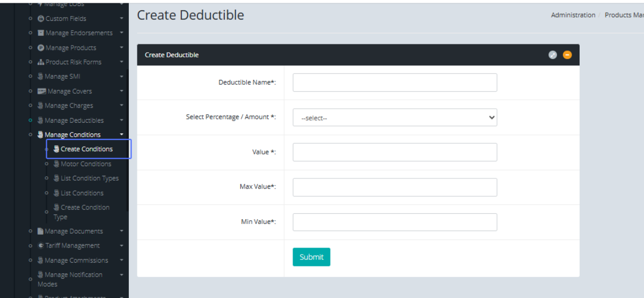
Task: Collapse panel with the orange minus icon
Action: (x=567, y=55)
